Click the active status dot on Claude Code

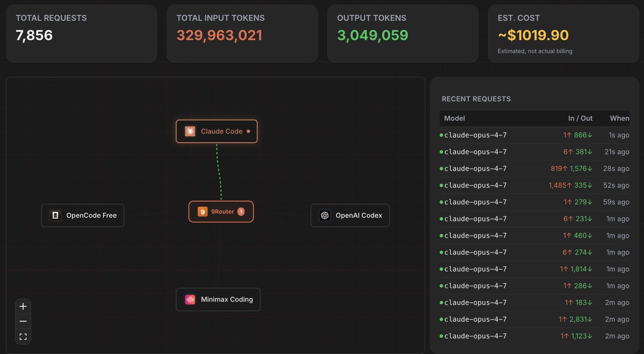tap(248, 131)
